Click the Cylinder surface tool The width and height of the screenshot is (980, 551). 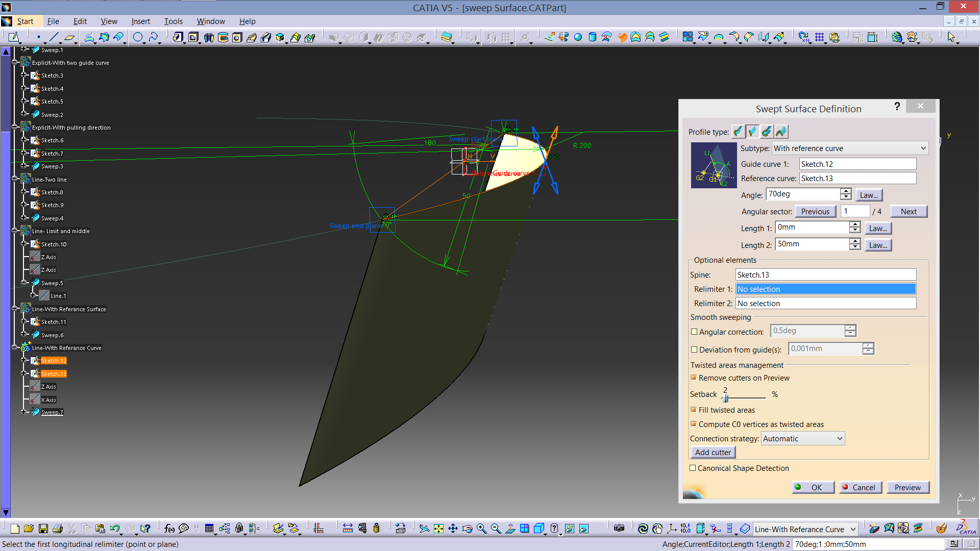point(592,37)
